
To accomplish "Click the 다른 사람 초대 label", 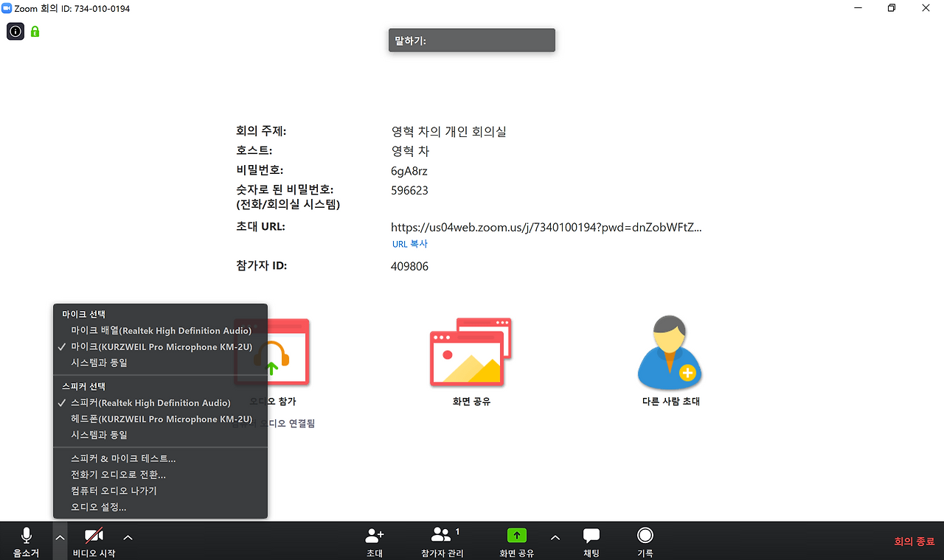I will (670, 402).
